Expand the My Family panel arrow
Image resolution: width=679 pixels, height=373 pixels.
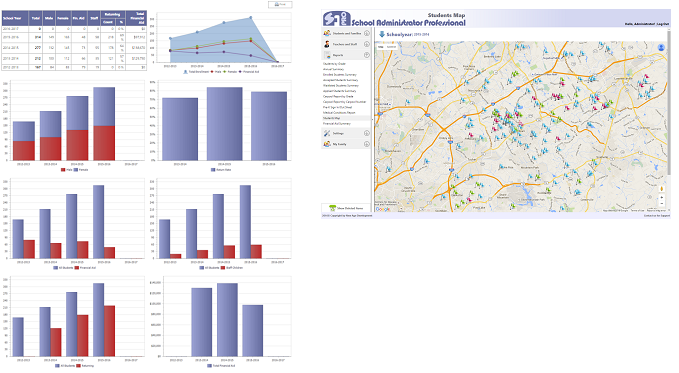pos(366,144)
